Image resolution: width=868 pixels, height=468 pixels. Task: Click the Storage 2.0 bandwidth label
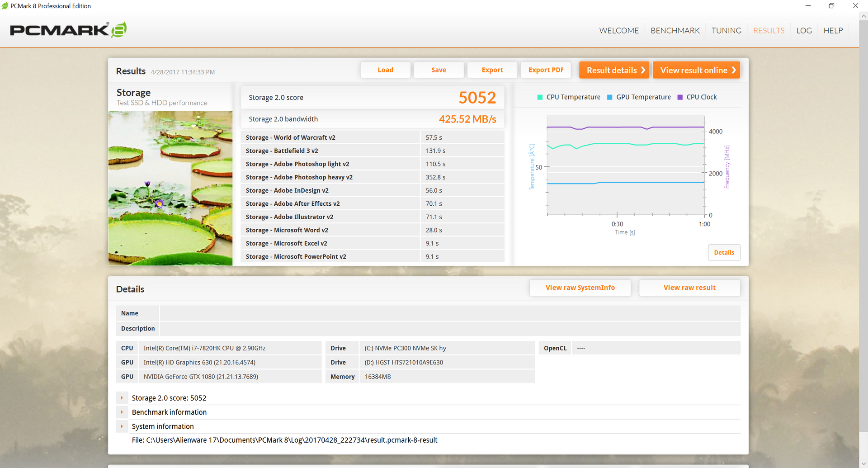283,119
